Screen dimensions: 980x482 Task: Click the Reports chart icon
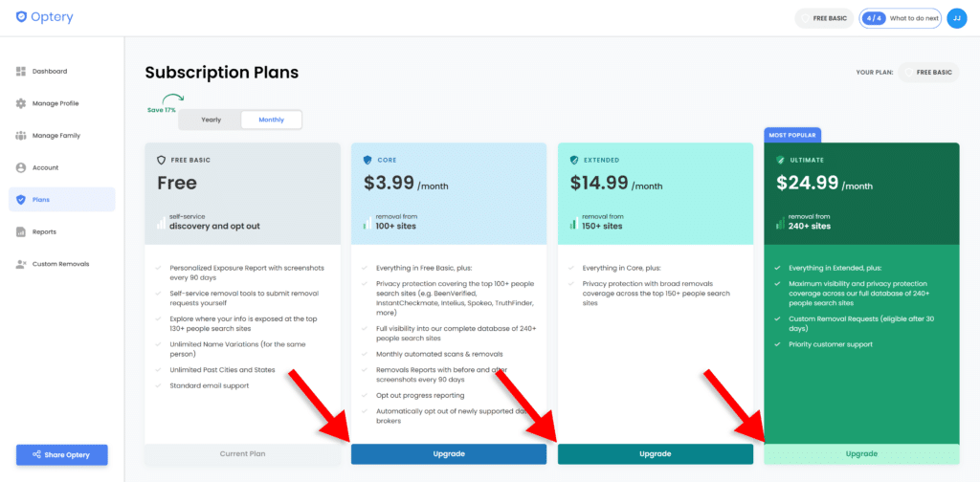21,231
